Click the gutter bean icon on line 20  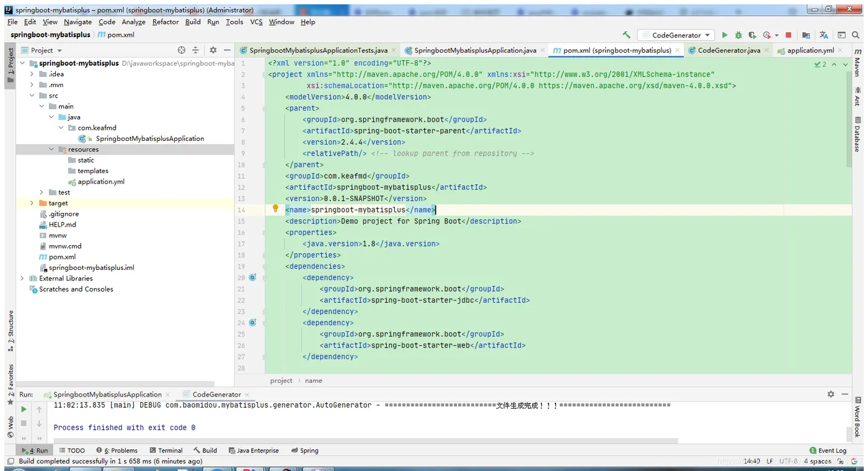252,277
